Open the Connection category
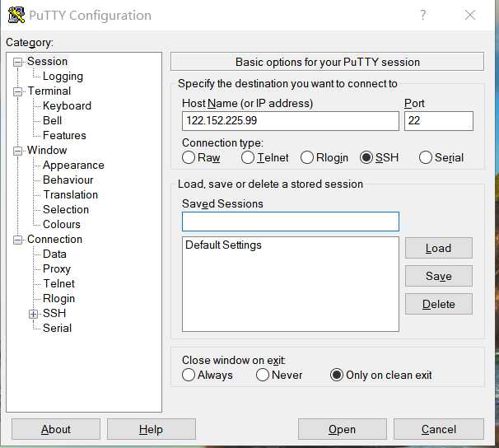 [54, 240]
